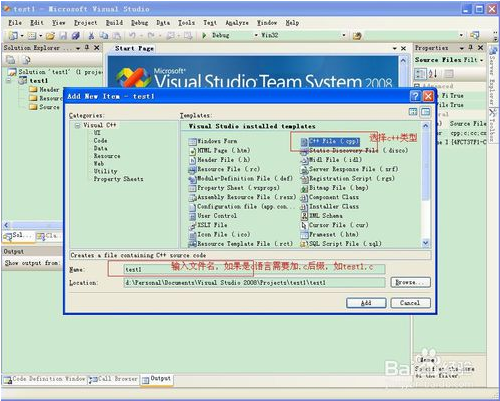Screen dimensions: 500x401
Task: Click the Cut scissors toolbar icon
Action: 91,35
